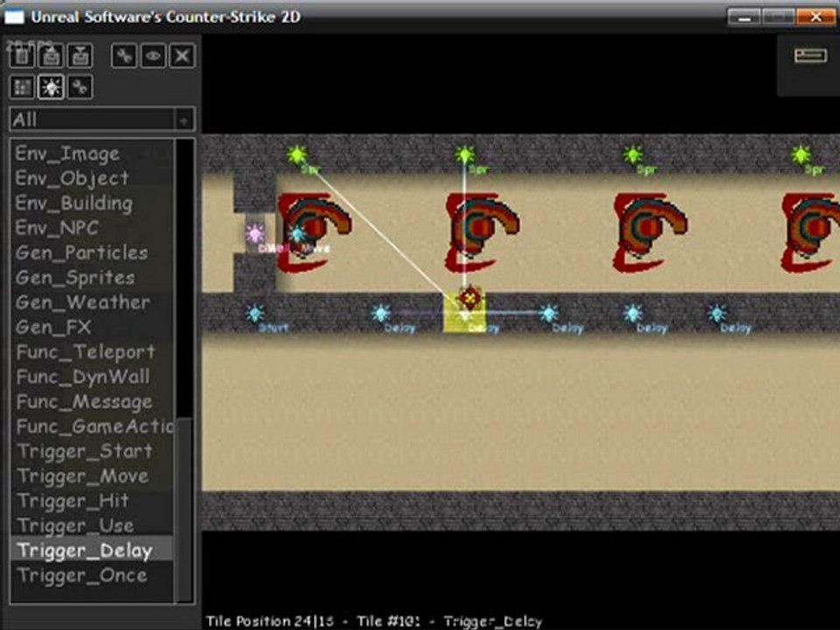840x630 pixels.
Task: Click the Trigger_Delay status bar label
Action: [493, 621]
